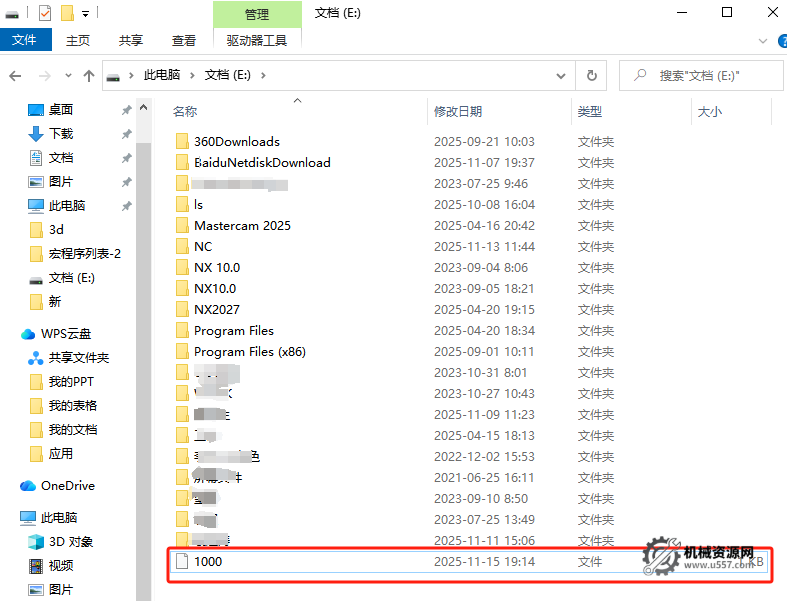Screen dimensions: 787x601
Task: Unpin 桌面 using its pin icon
Action: 126,110
